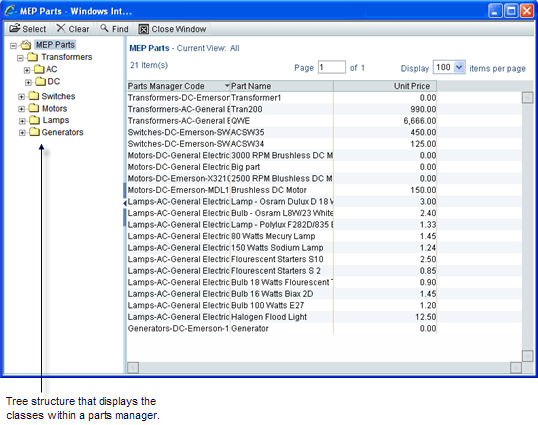Open the Find tool

pos(114,29)
